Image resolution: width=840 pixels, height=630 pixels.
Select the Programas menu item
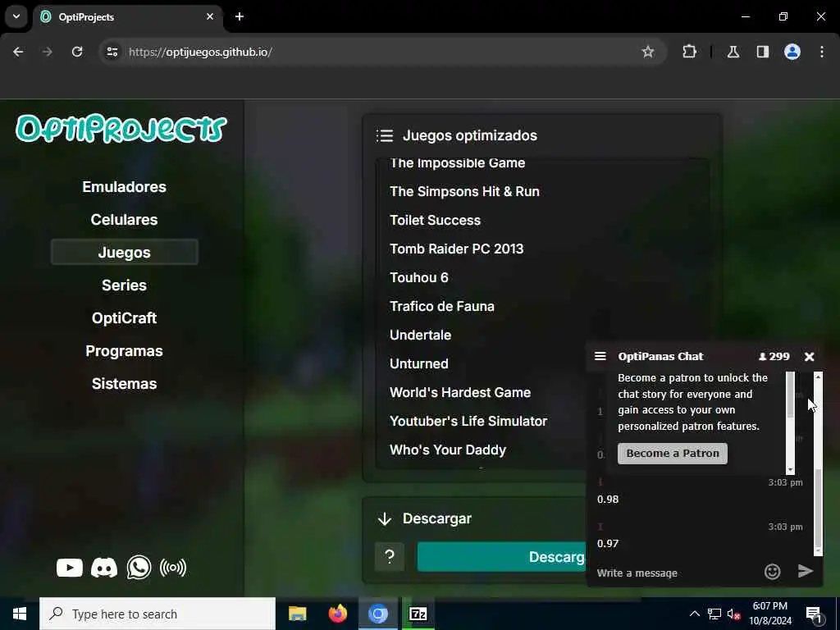coord(125,351)
